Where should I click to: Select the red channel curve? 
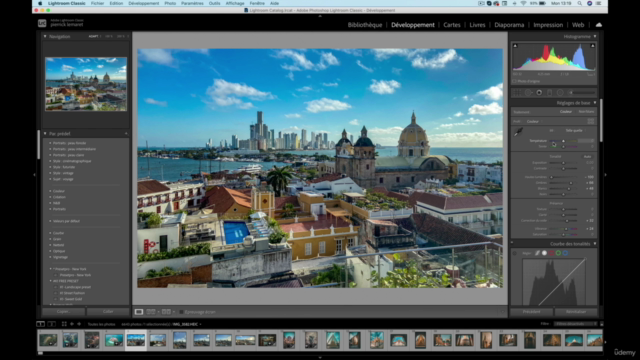click(x=551, y=253)
